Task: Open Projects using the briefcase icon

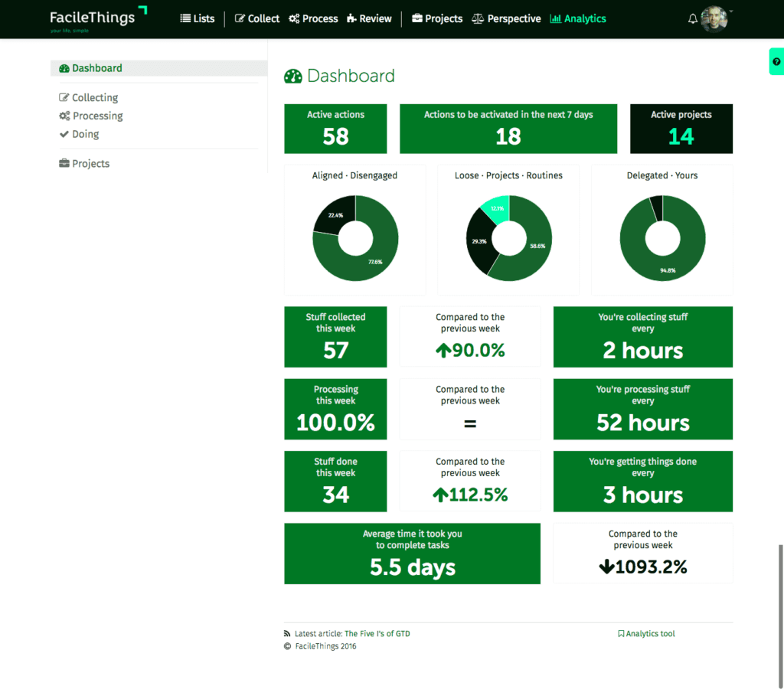Action: point(417,18)
